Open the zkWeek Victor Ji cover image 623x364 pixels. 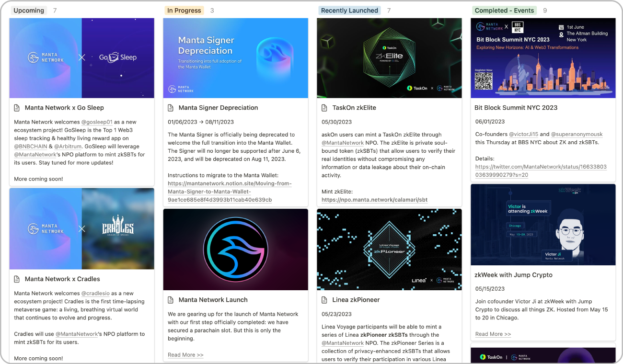tap(543, 225)
